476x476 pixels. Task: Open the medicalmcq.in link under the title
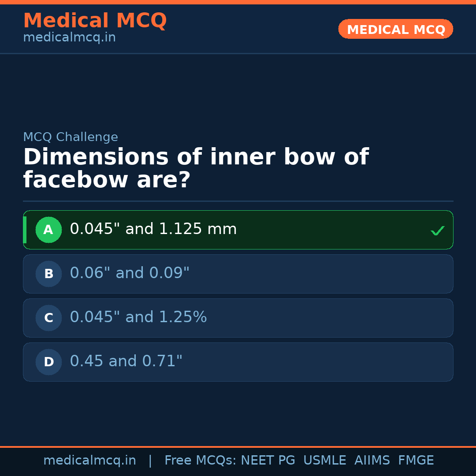point(69,38)
